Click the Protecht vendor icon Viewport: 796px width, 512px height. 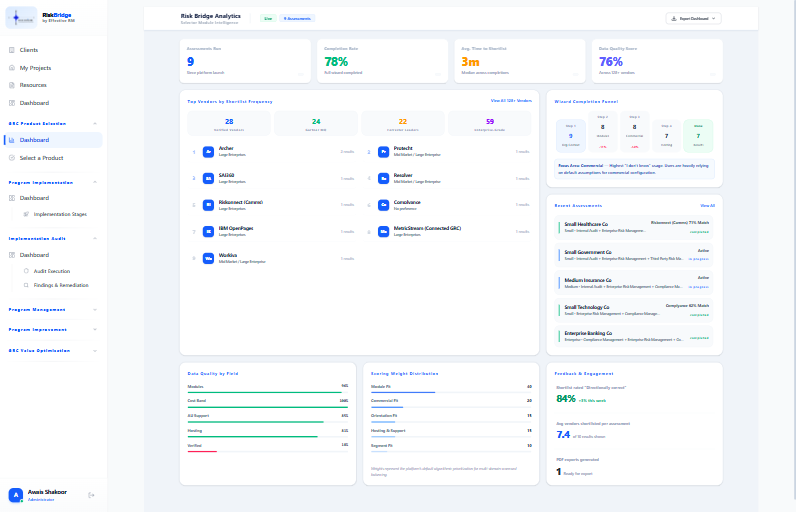pos(383,151)
